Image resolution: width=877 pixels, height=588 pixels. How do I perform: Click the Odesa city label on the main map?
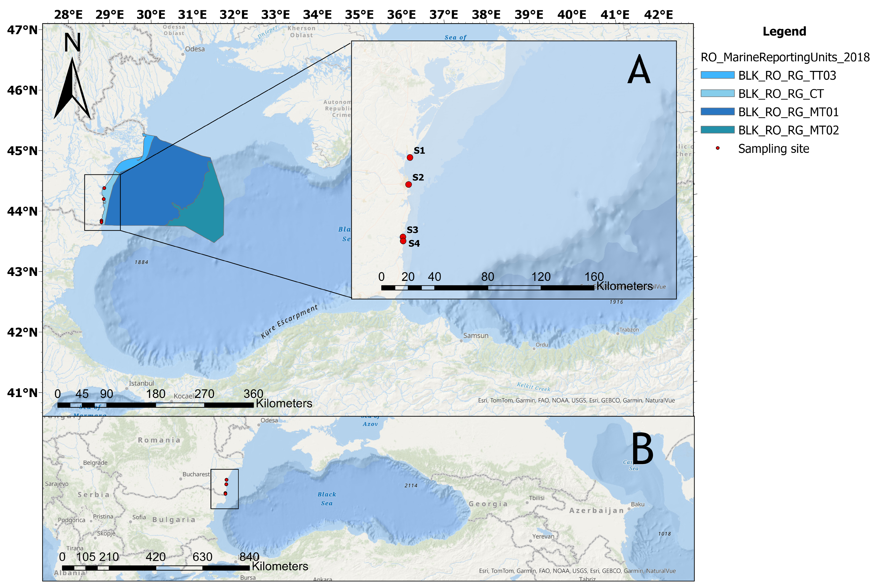pyautogui.click(x=194, y=49)
